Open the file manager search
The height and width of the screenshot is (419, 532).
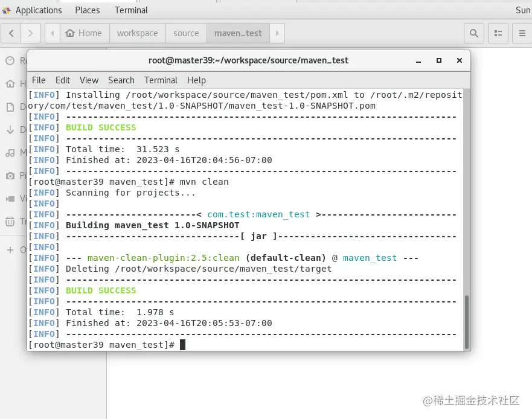point(474,33)
